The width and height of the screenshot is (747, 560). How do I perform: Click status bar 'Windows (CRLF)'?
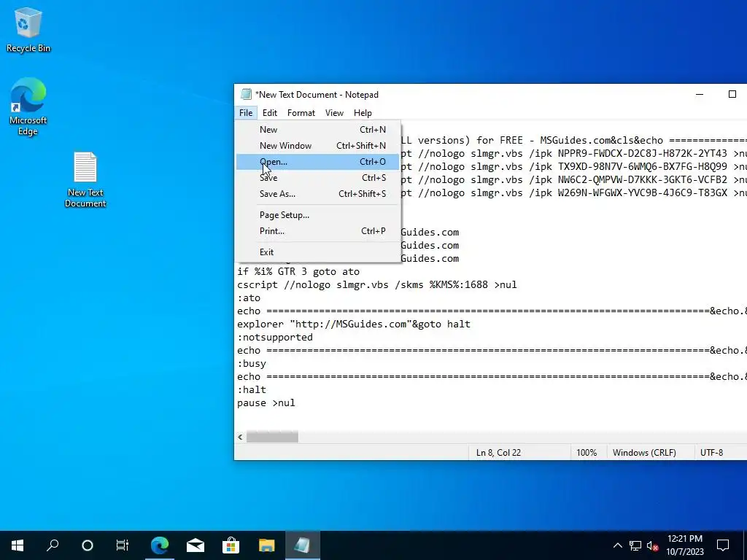pos(644,452)
